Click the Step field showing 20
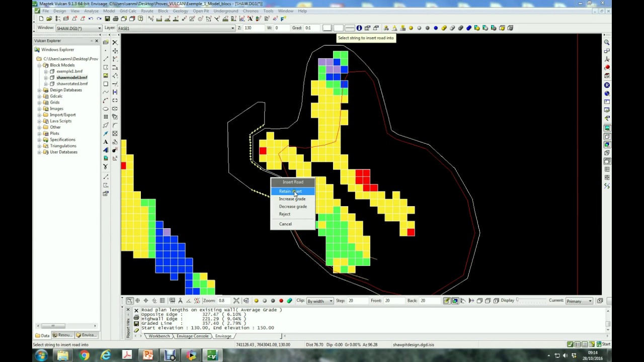This screenshot has height=362, width=644. point(357,301)
